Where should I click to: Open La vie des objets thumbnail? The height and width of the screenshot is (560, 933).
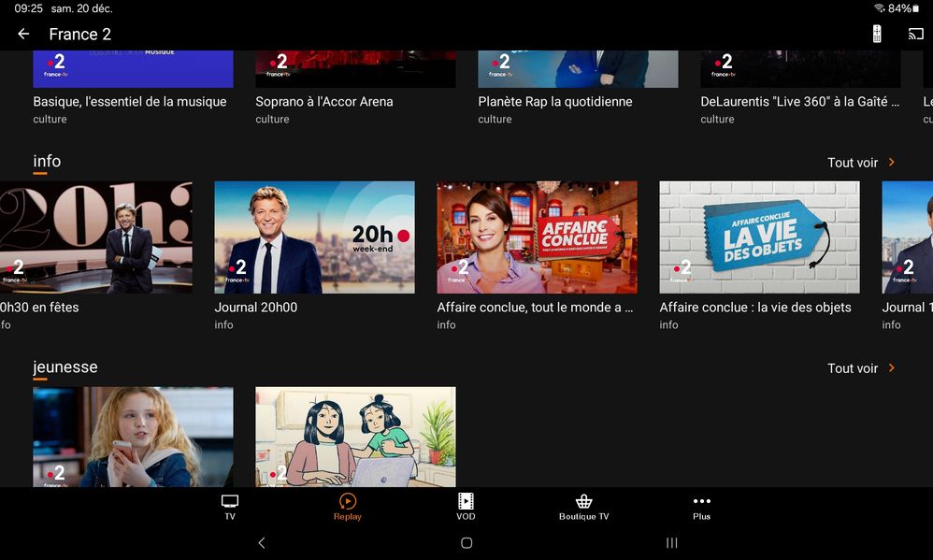pyautogui.click(x=759, y=237)
